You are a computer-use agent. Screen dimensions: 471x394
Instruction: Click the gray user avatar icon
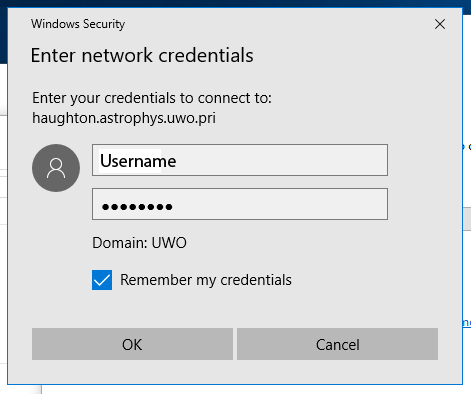pos(56,168)
